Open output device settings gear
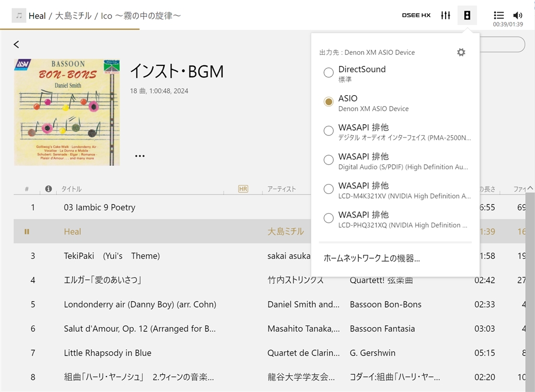Screen dimensions: 535x392 point(461,52)
